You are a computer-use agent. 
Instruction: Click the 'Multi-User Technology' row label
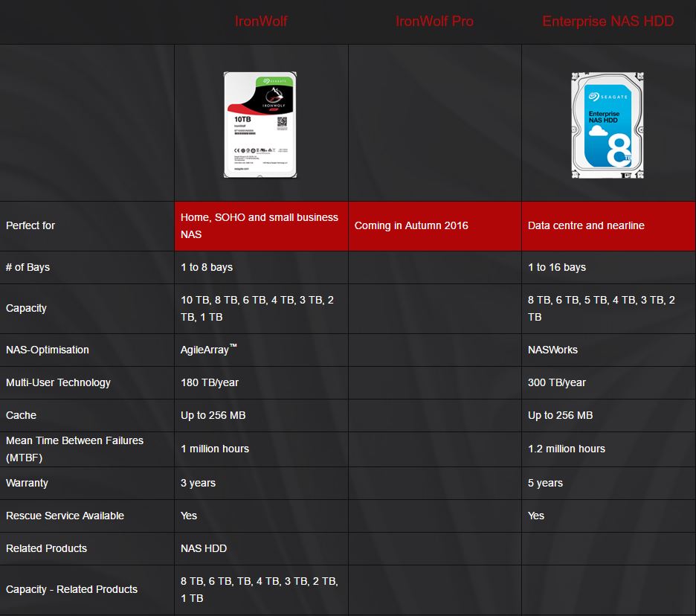tap(58, 383)
